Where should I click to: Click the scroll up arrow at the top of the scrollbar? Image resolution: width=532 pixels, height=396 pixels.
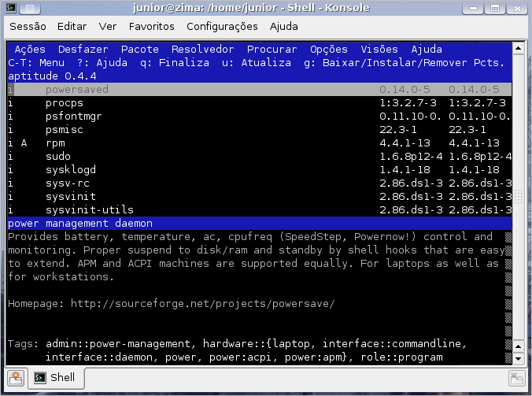pos(518,49)
